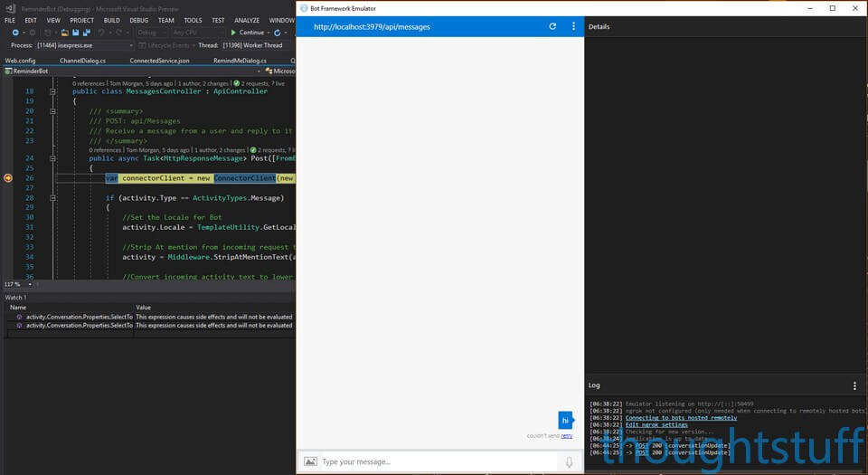868x475 pixels.
Task: Click the Bot Framework Emulator window icon
Action: click(x=304, y=8)
